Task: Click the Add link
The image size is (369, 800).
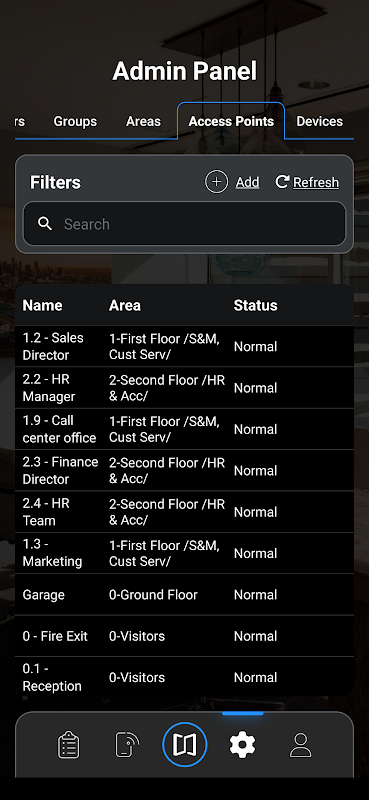Action: click(x=248, y=182)
